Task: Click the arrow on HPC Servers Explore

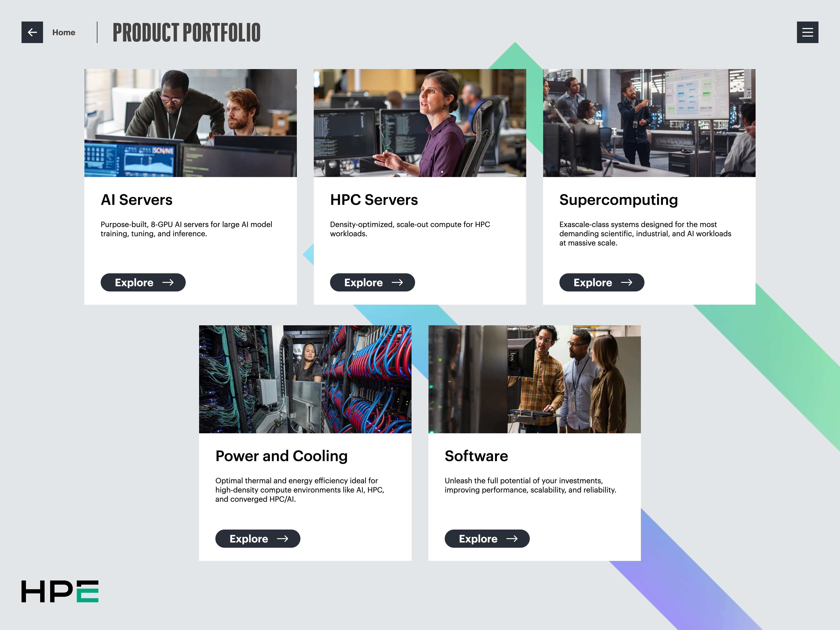Action: coord(397,282)
